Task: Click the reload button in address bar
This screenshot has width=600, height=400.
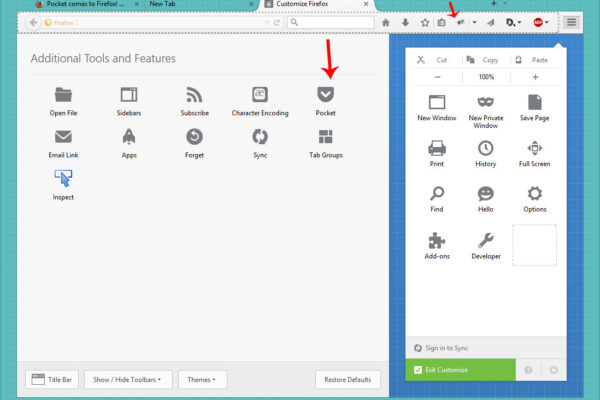Action: coord(277,23)
